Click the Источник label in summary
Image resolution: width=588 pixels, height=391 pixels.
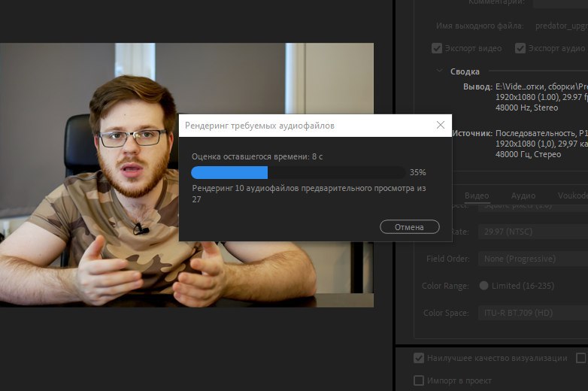click(x=472, y=133)
